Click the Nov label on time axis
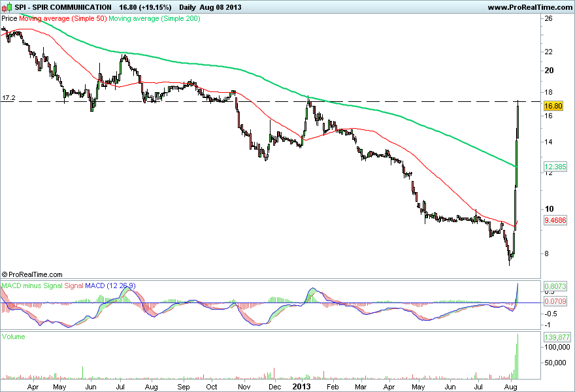The height and width of the screenshot is (392, 575). coord(244,387)
